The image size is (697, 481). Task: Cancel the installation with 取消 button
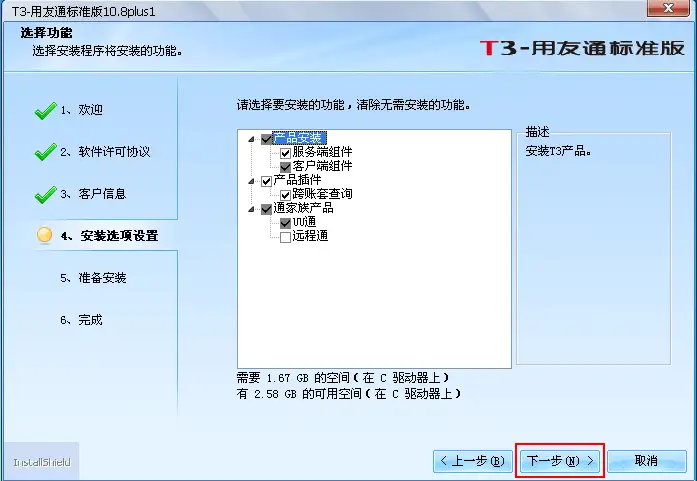pos(647,461)
